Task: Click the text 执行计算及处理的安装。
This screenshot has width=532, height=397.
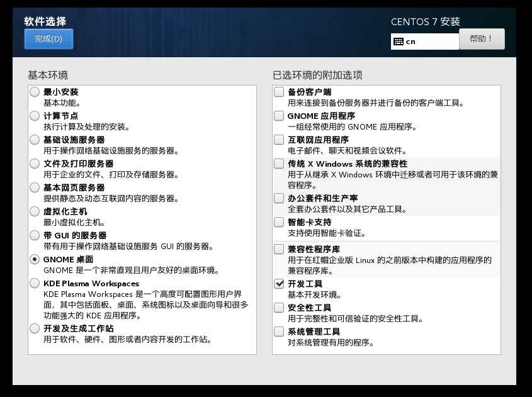Action: [86, 127]
